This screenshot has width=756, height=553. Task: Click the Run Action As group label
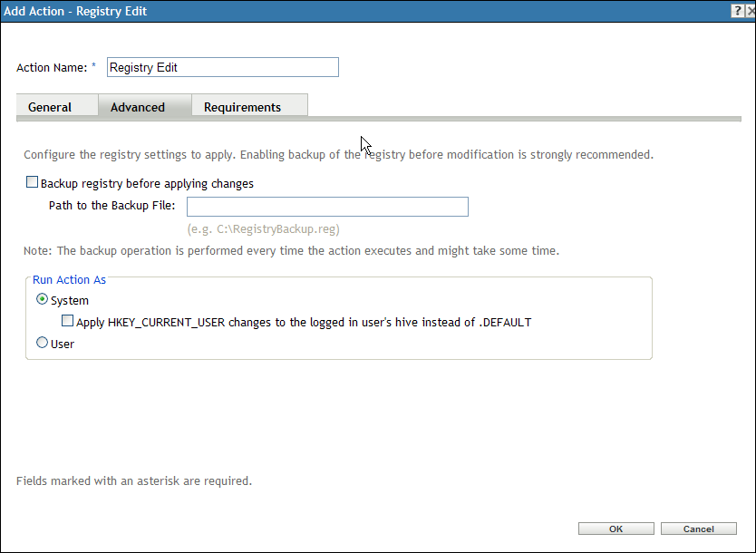click(x=69, y=279)
